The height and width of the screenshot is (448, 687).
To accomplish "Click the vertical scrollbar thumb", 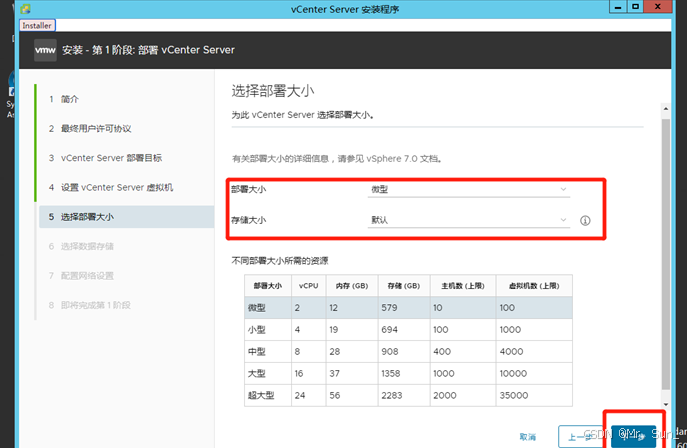I will point(666,254).
